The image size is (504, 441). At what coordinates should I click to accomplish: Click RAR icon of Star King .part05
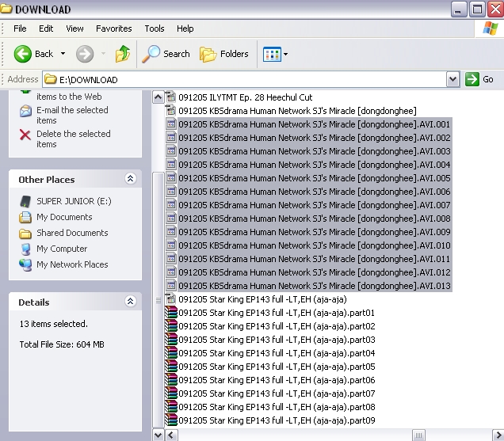(x=171, y=367)
